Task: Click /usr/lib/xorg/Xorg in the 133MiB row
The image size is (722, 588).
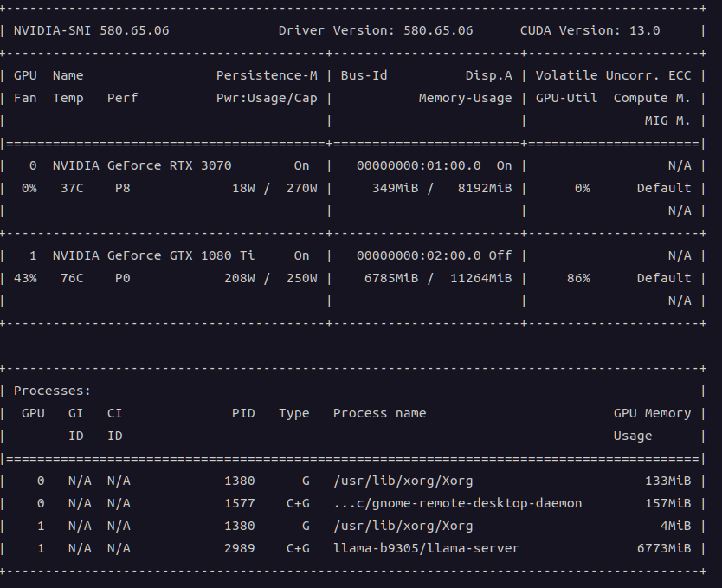Action: (x=403, y=481)
